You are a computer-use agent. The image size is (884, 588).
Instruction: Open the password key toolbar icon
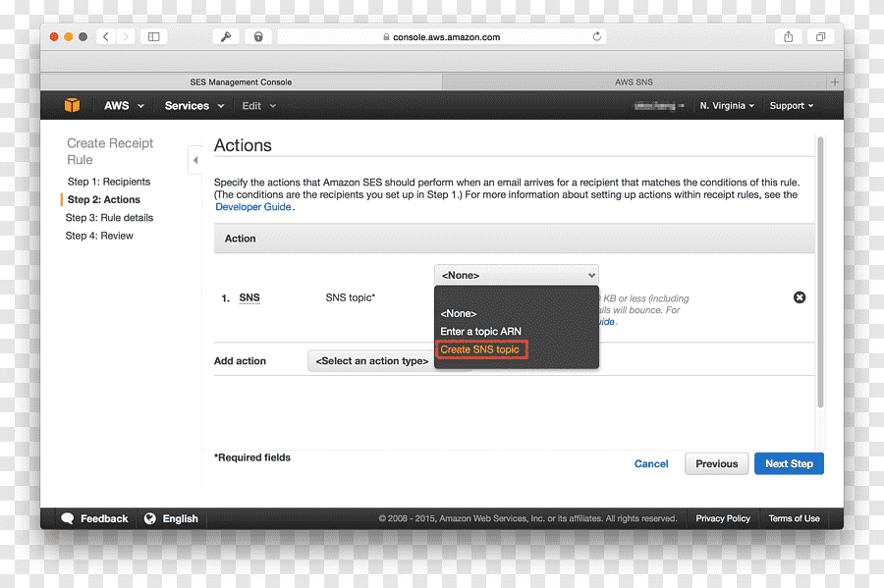226,36
